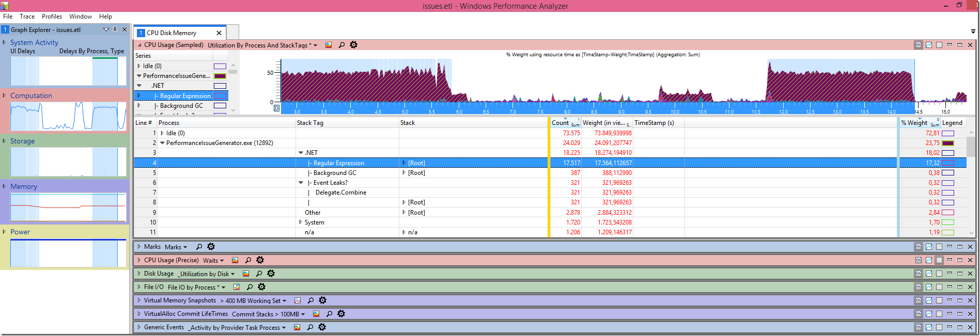Search in VirtualAlloc Commit LifeTimes panel

click(329, 314)
